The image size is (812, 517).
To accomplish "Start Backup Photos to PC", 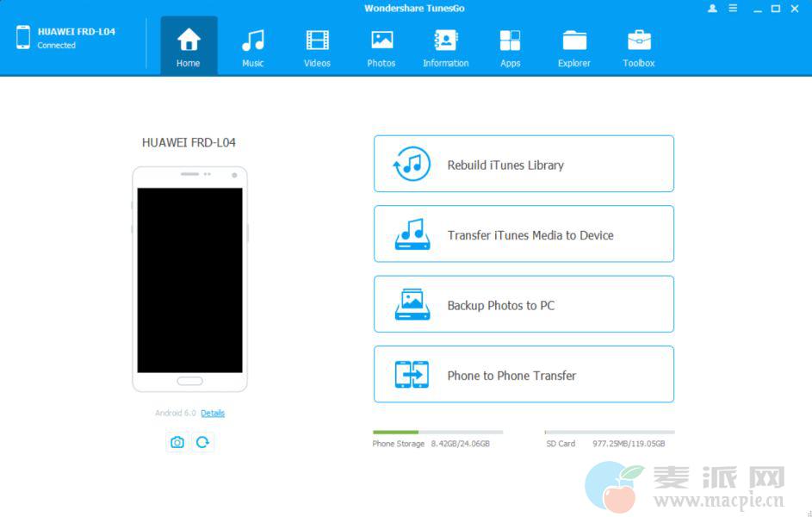I will (524, 304).
